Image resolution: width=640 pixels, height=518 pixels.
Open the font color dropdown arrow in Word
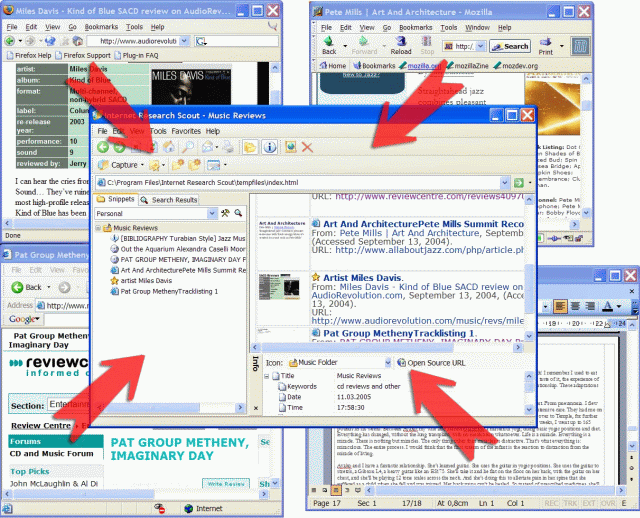619,306
